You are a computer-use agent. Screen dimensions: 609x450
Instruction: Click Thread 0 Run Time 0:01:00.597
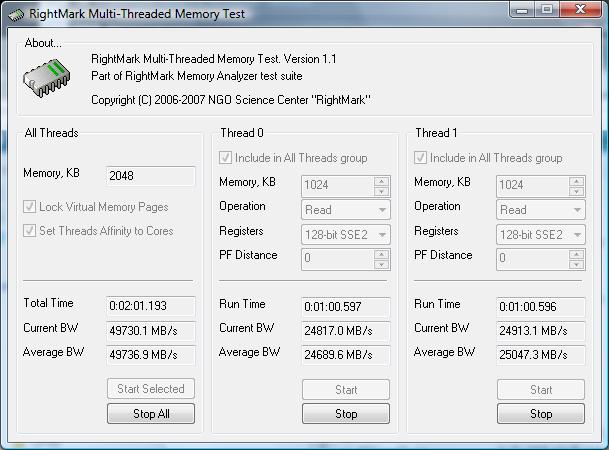(346, 307)
